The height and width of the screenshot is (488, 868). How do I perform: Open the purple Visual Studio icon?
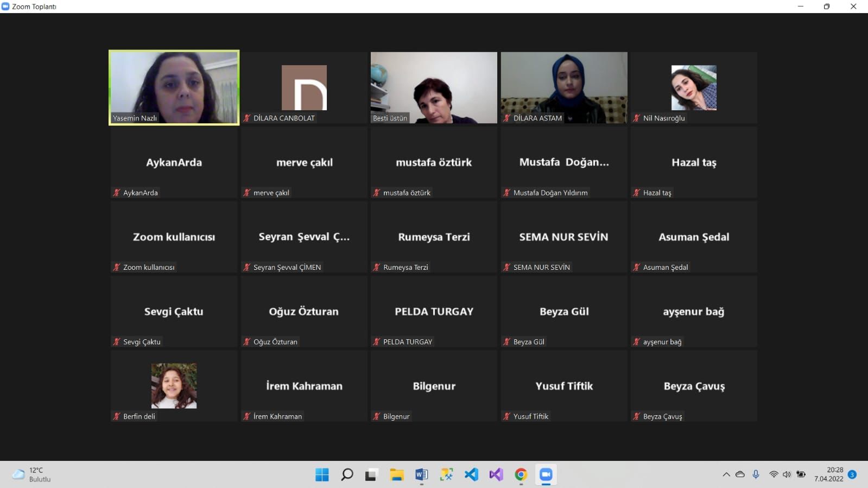point(496,475)
